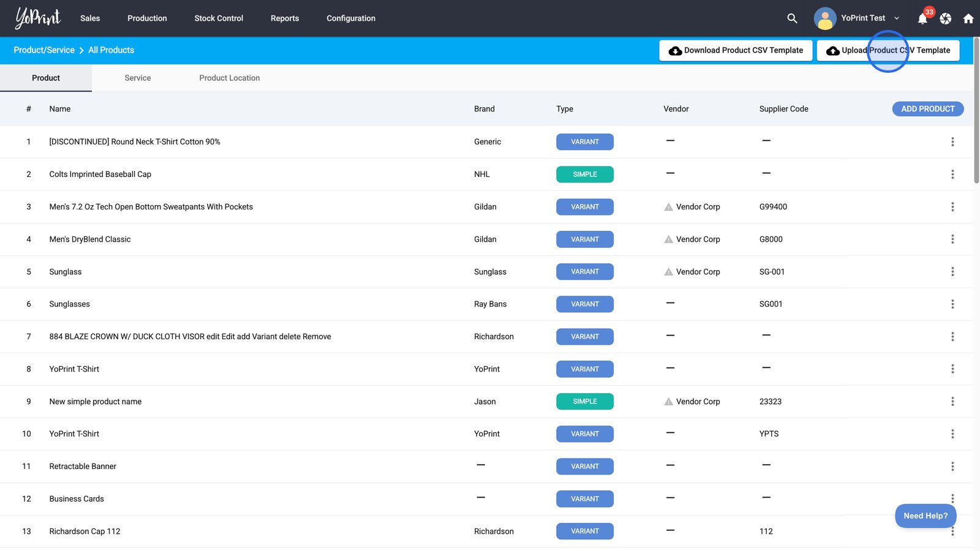Click the home icon in header

coord(968,19)
